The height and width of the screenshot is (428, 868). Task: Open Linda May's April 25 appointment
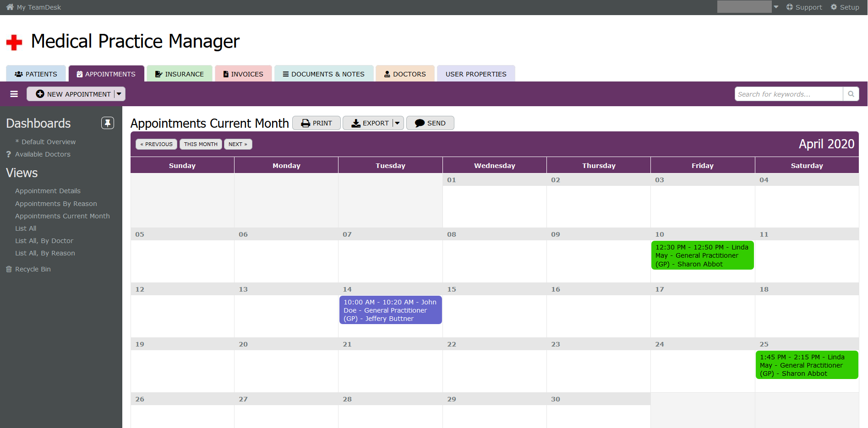(806, 365)
